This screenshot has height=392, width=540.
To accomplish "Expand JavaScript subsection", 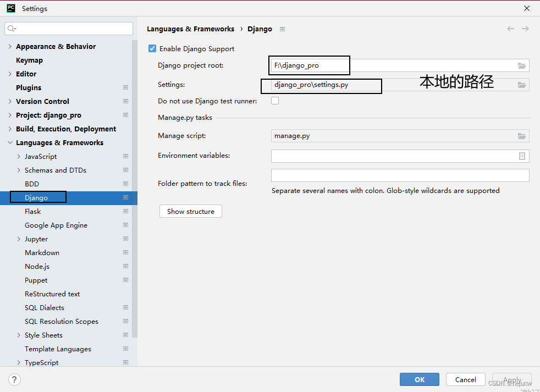I will [19, 156].
